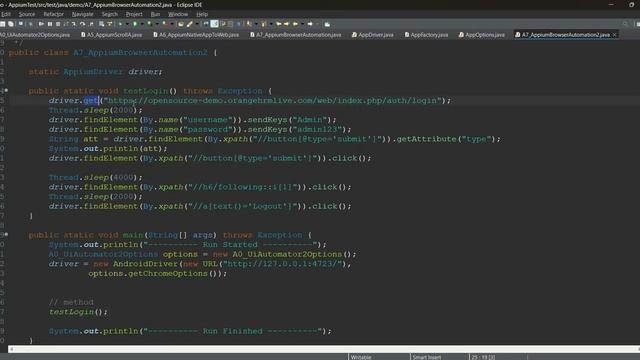
Task: Switch to AppFactory.java tab
Action: click(426, 35)
